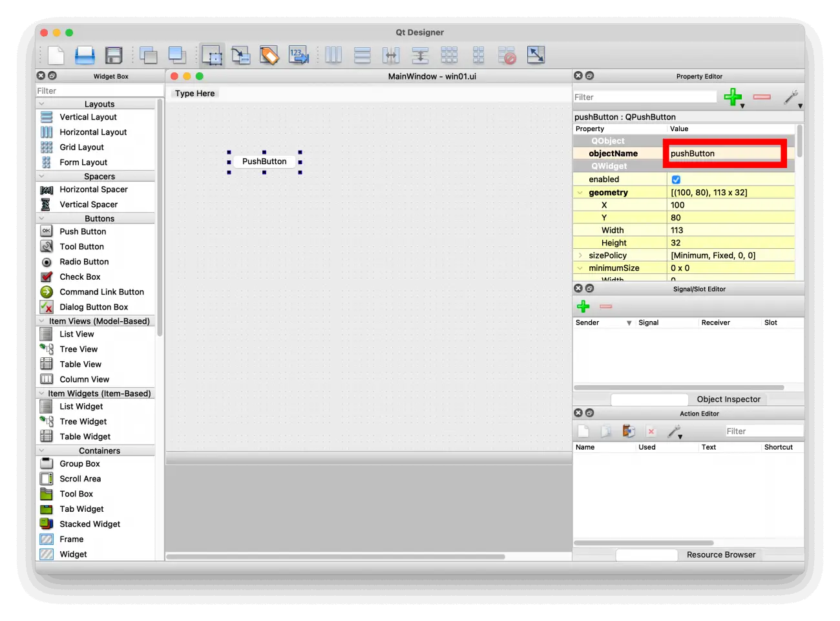Toggle the enabled property checkbox
This screenshot has height=621, width=840.
point(676,180)
